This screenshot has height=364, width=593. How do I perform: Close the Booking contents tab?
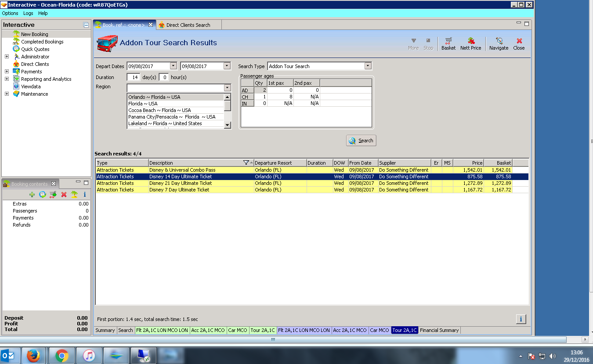point(54,184)
